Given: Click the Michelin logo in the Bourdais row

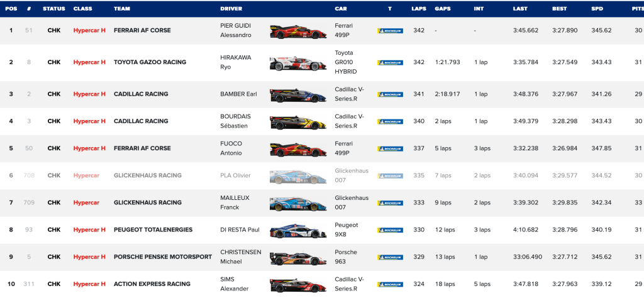Looking at the screenshot, I should (x=390, y=121).
